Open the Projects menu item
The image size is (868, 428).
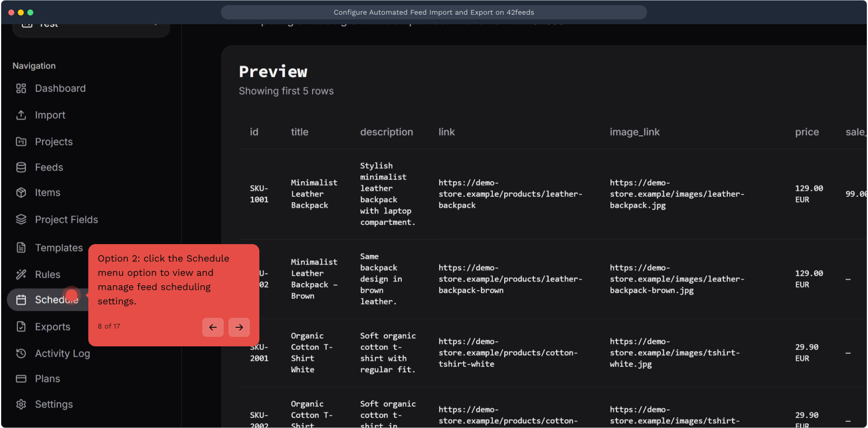(53, 141)
